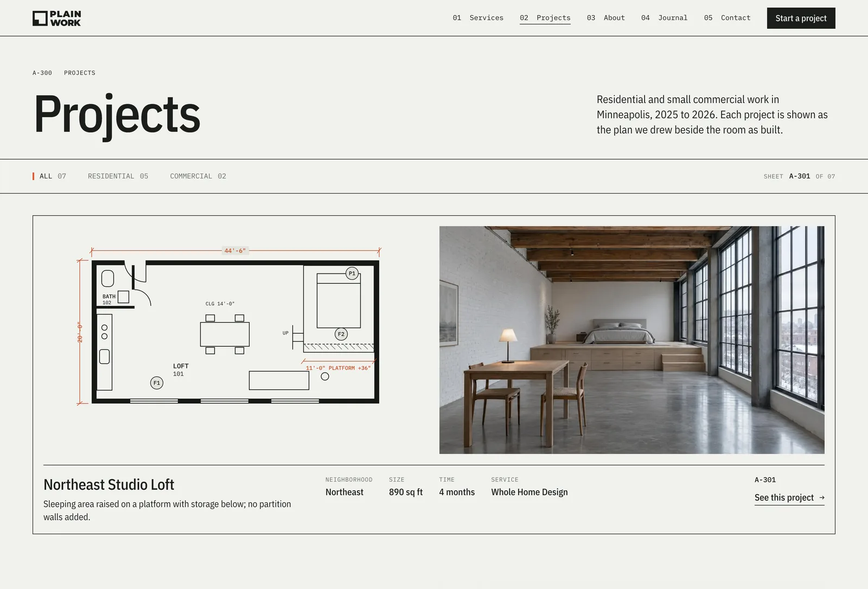The height and width of the screenshot is (589, 868).
Task: Click the Northeast neighborhood value
Action: point(344,492)
